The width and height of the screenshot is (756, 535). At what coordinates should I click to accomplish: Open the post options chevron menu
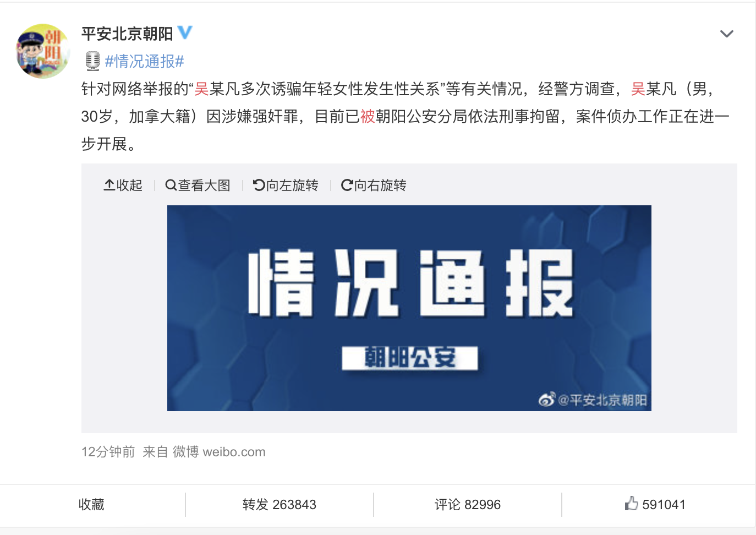coord(726,34)
